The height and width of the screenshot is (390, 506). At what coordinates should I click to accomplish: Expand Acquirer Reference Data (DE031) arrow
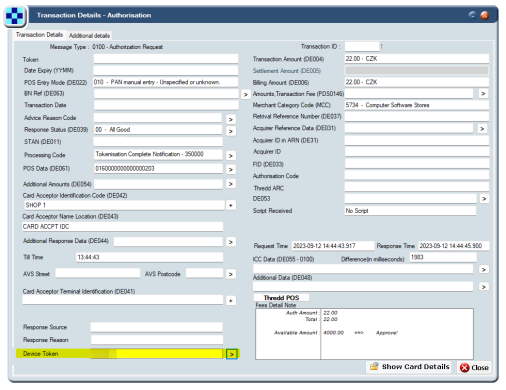[x=482, y=129]
